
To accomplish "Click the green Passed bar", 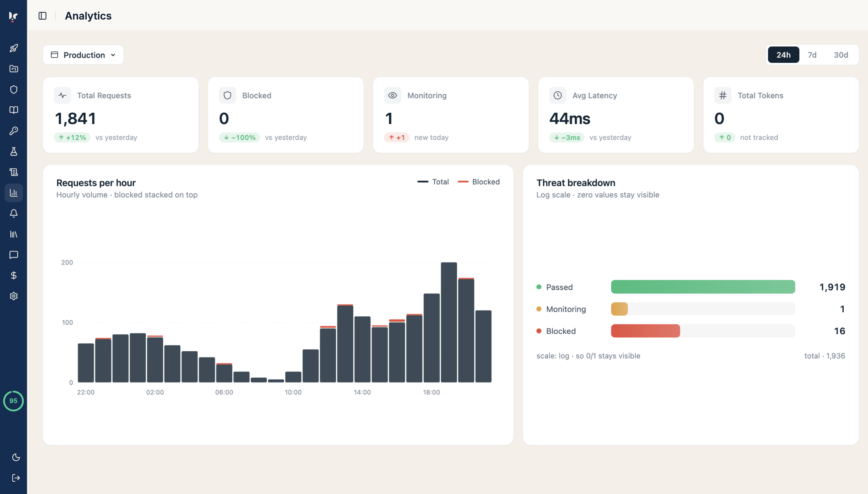I will (x=703, y=287).
